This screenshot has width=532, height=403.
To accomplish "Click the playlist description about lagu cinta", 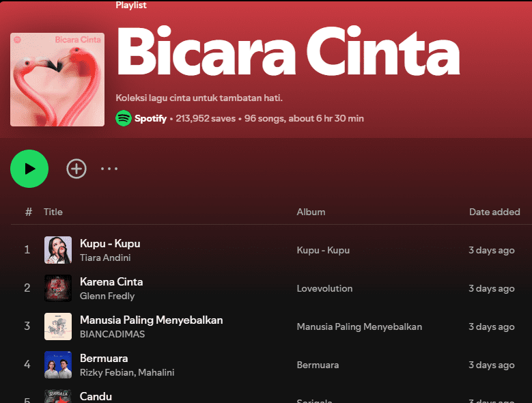I will [199, 98].
